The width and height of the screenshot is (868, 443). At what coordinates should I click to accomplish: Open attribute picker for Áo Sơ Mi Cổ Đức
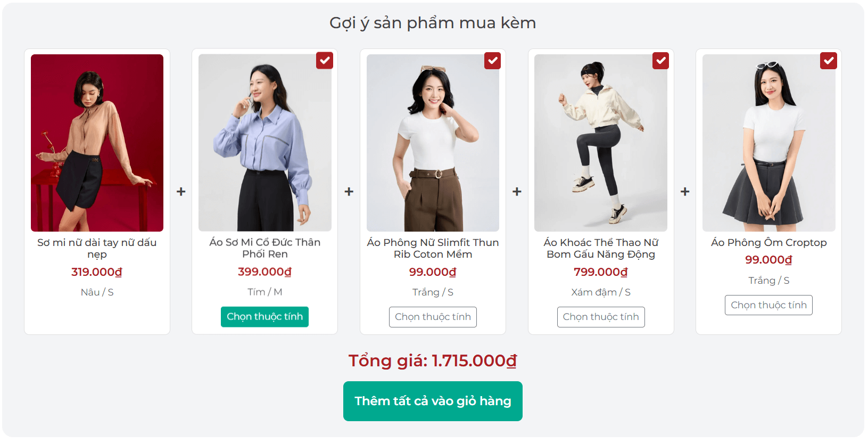pos(264,317)
